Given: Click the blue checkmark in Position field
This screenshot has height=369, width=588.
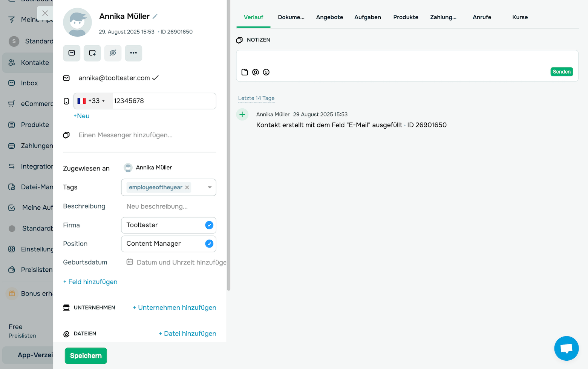Looking at the screenshot, I should (x=209, y=244).
